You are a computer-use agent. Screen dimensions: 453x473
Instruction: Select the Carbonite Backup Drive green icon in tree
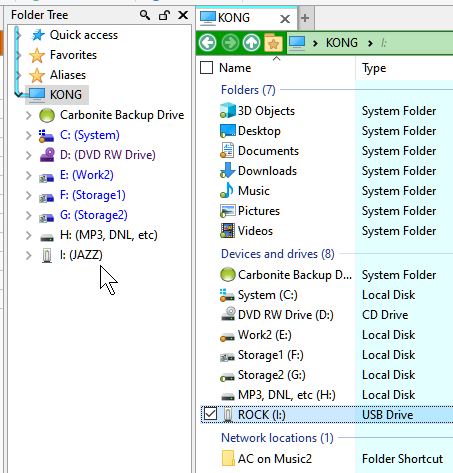pos(47,115)
